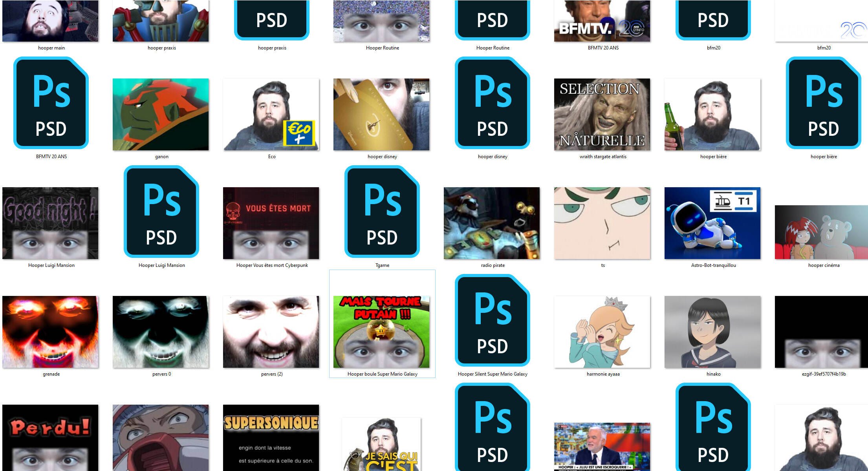Select the radio pirate thumbnail

(491, 223)
